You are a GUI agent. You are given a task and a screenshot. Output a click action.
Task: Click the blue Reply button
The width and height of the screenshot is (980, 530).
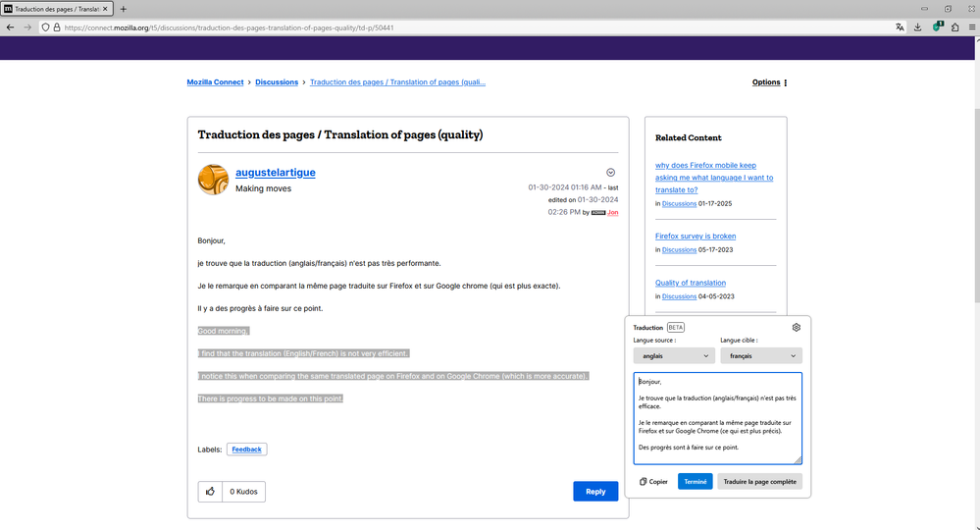click(595, 492)
